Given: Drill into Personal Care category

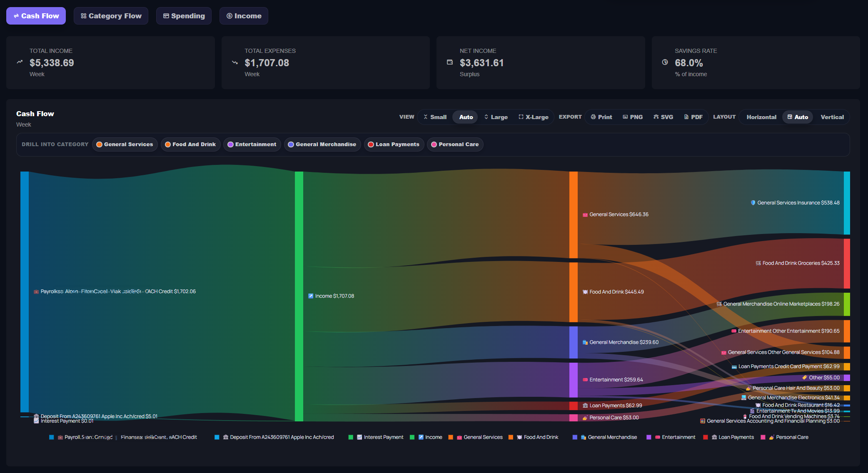Looking at the screenshot, I should tap(455, 144).
